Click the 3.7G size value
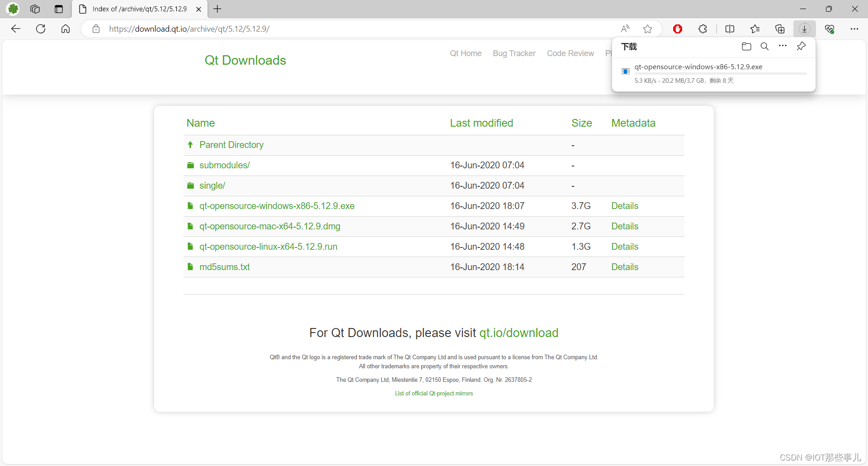Image resolution: width=868 pixels, height=466 pixels. [581, 206]
